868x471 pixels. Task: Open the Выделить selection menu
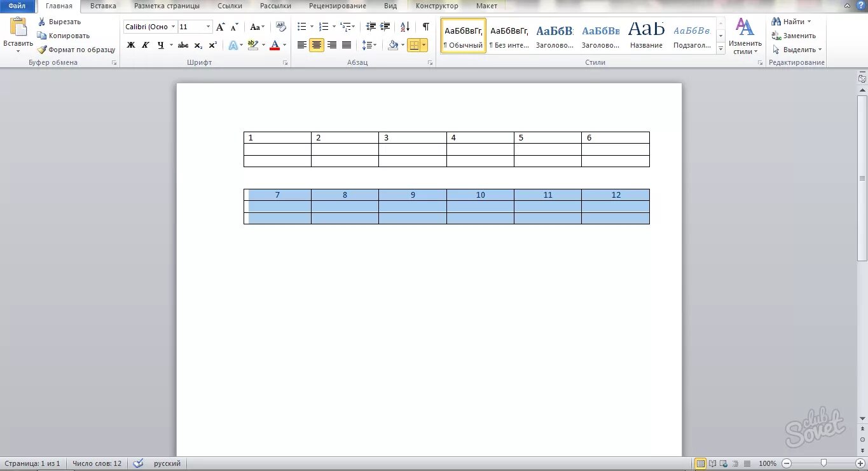797,50
